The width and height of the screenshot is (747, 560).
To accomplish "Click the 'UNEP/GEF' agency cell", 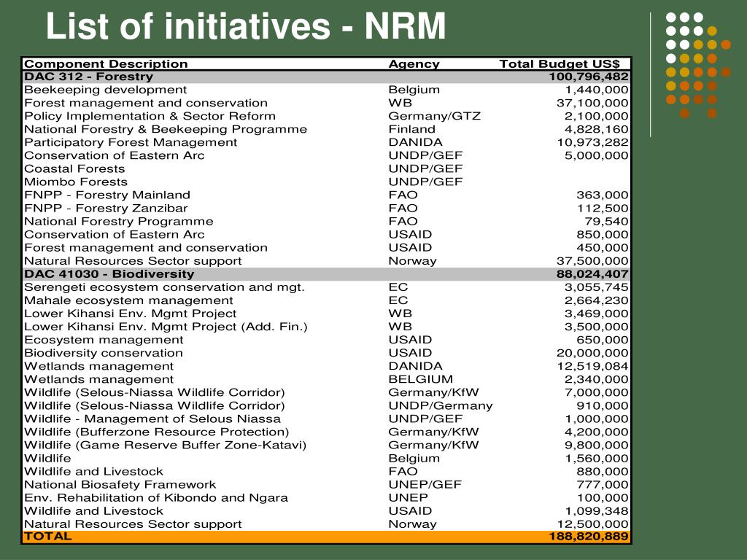I will (x=425, y=485).
